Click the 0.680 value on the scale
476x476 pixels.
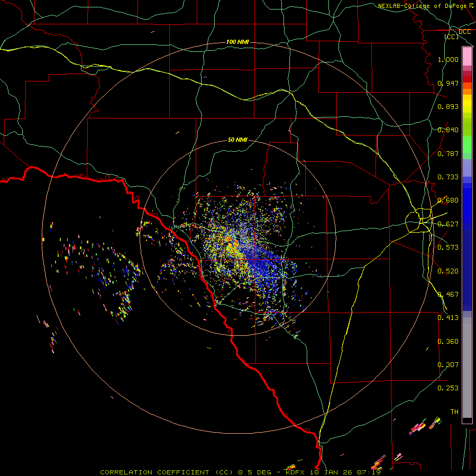[x=448, y=200]
